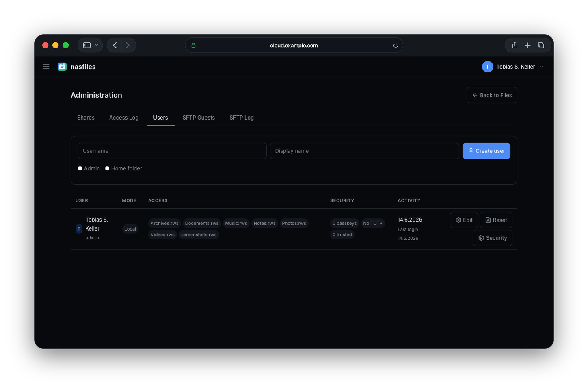Click the USER column header
588x383 pixels.
click(x=82, y=200)
